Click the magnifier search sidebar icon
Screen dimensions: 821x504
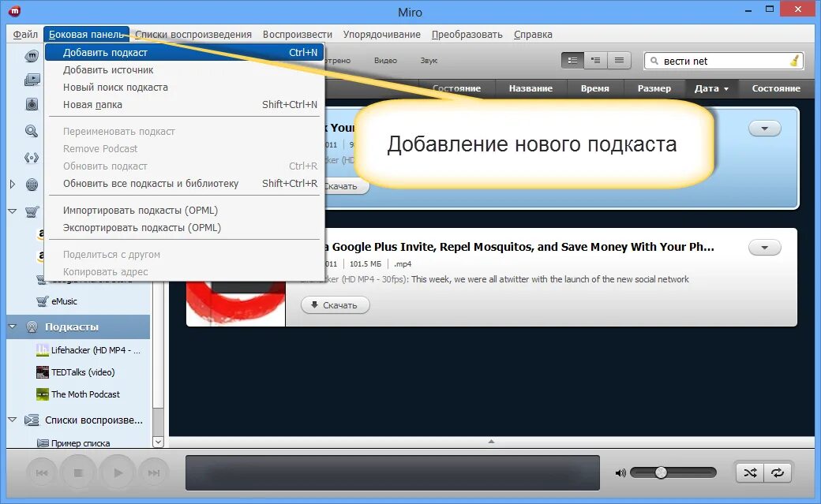point(32,131)
